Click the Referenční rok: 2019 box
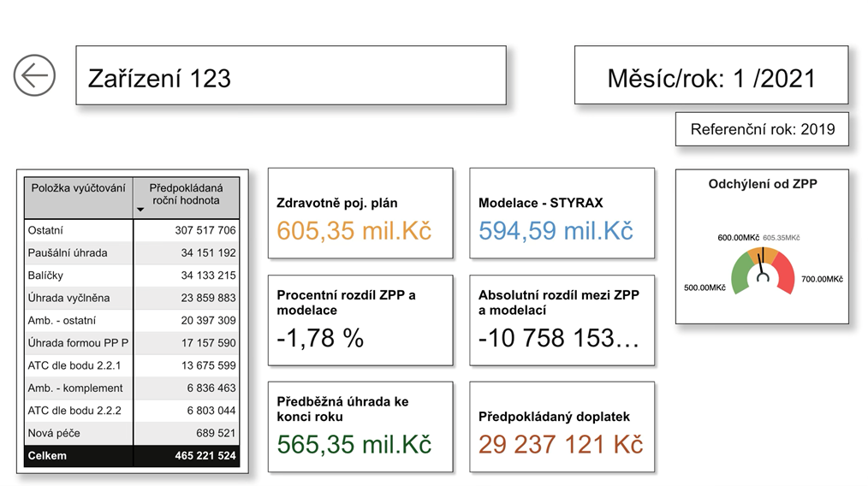 click(762, 130)
